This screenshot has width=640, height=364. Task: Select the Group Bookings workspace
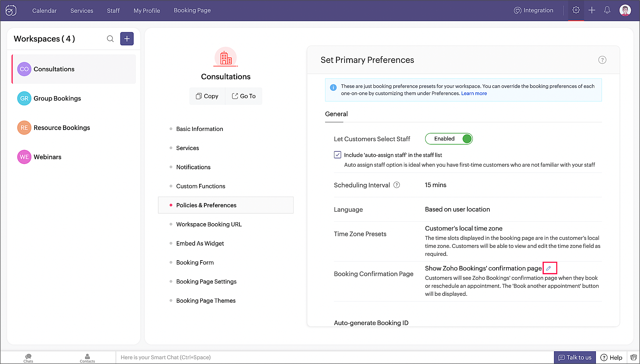(74, 98)
